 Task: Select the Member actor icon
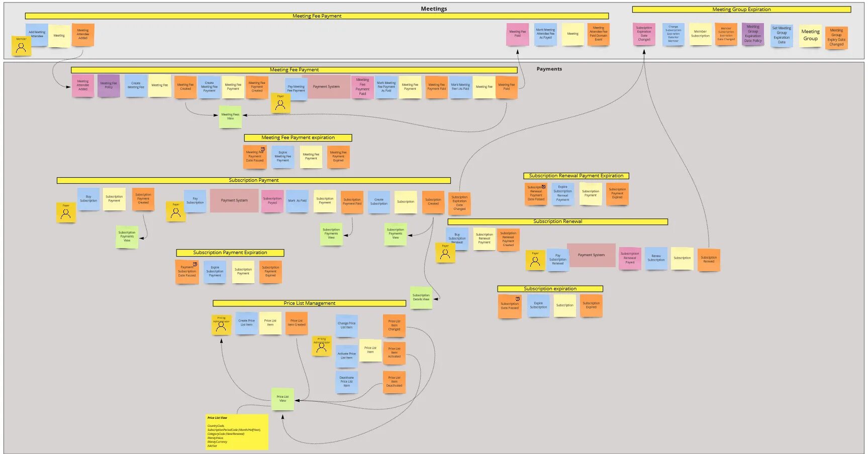[x=21, y=46]
